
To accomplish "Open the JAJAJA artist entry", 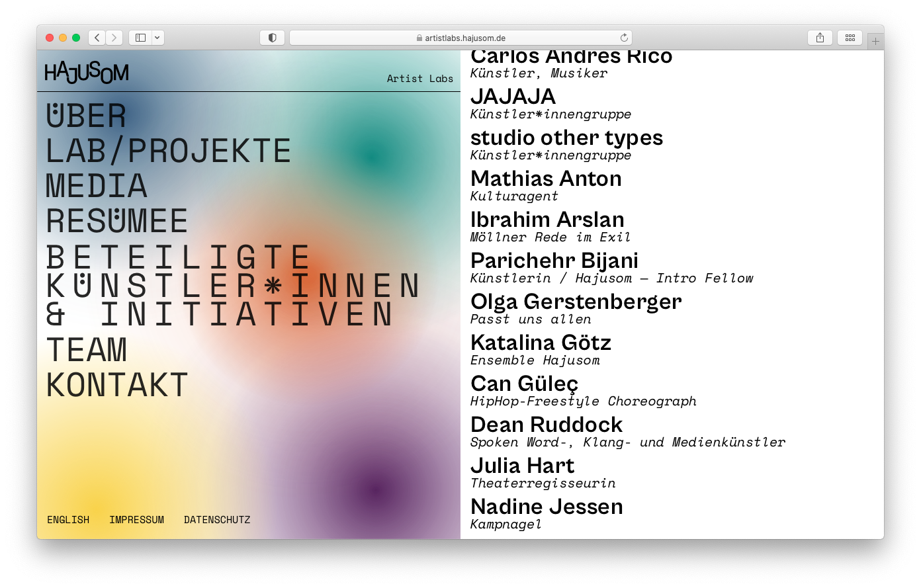I will [x=513, y=97].
